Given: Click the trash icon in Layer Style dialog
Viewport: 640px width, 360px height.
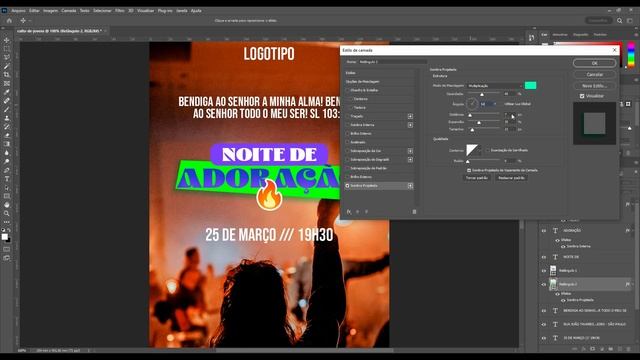Looking at the screenshot, I should point(414,211).
